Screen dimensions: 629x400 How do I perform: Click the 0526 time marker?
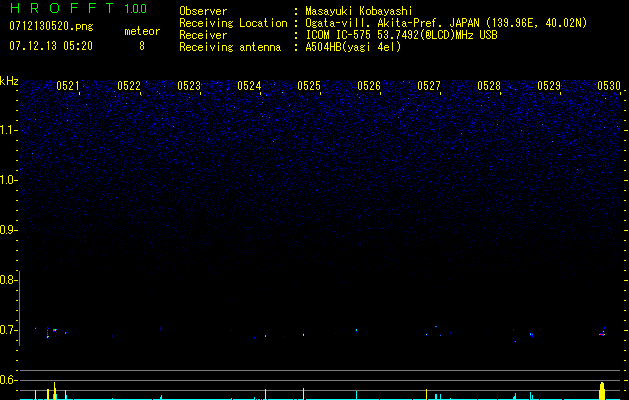tap(369, 86)
